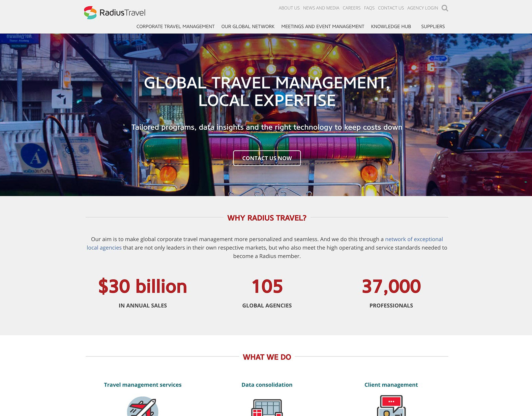Open the Client management heading link
This screenshot has width=532, height=416.
click(x=391, y=385)
